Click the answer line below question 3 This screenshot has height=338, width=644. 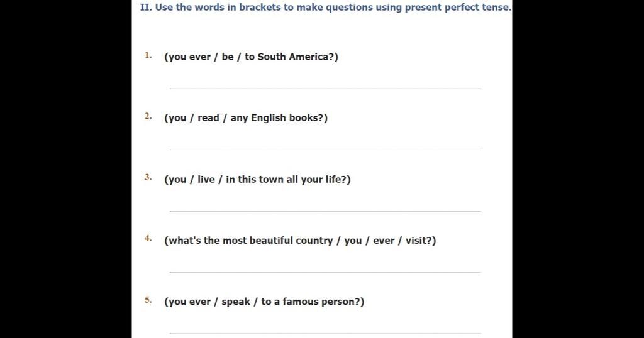tap(325, 211)
